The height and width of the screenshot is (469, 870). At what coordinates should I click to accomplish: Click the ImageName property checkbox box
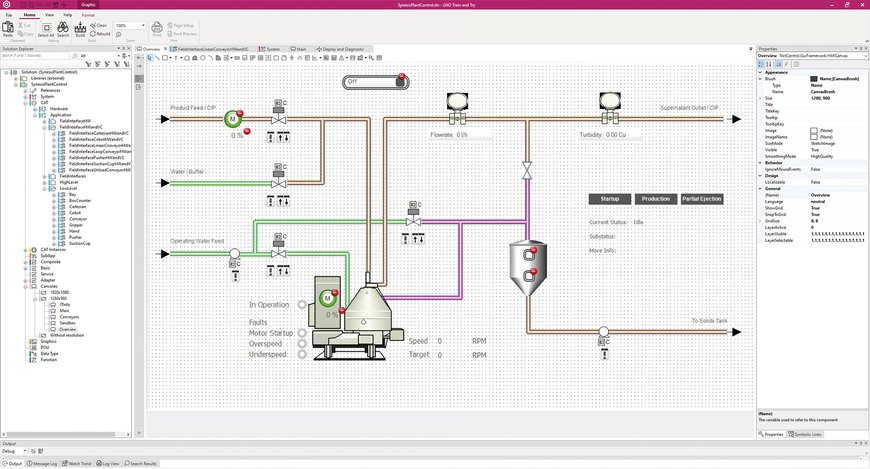point(813,137)
